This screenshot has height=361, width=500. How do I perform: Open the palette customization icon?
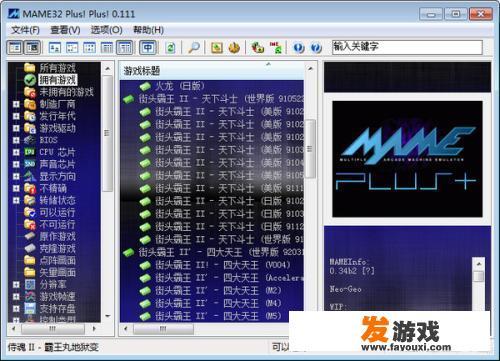click(x=234, y=48)
